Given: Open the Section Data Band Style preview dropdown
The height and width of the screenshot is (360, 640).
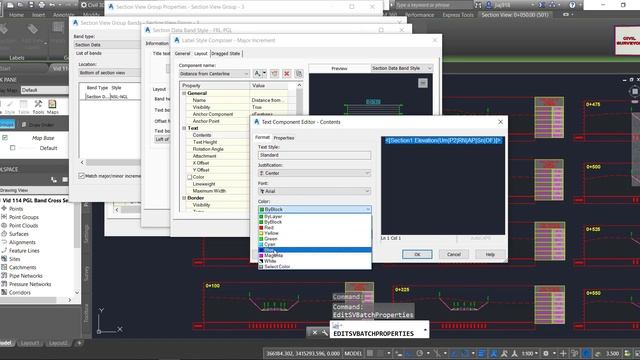Looking at the screenshot, I should click(402, 68).
